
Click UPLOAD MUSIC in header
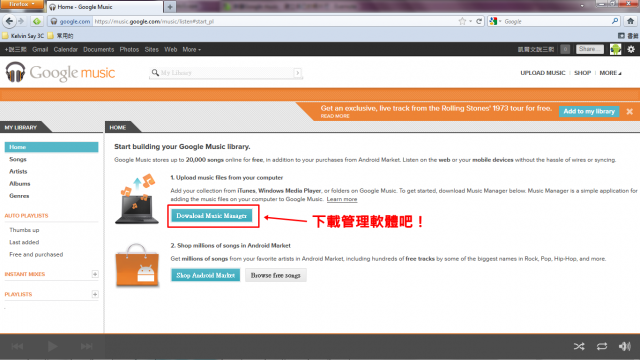[x=542, y=73]
